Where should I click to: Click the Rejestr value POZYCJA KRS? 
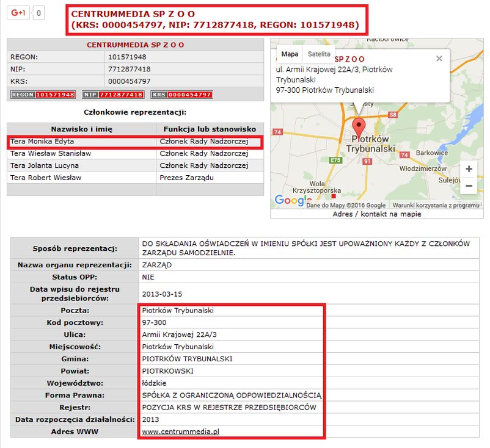pyautogui.click(x=229, y=408)
